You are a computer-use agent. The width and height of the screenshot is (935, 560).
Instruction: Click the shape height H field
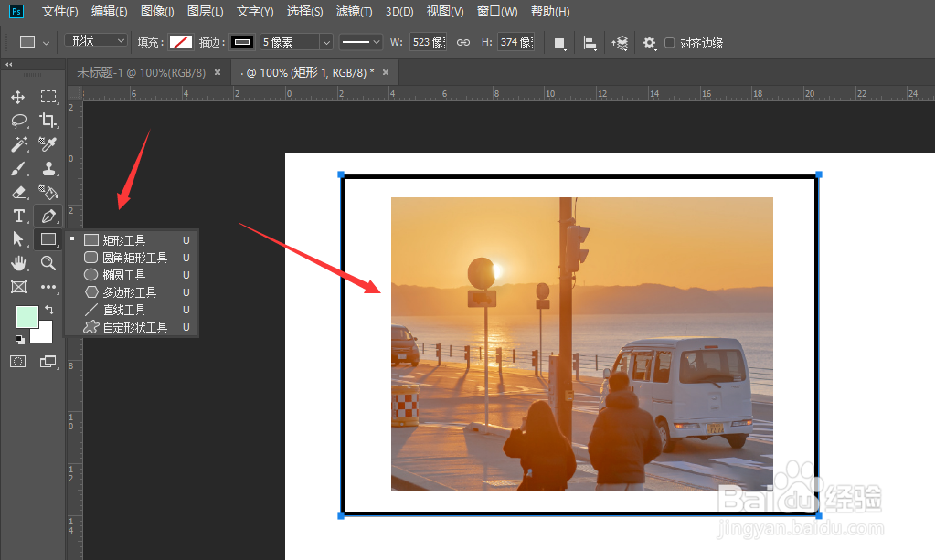click(x=515, y=42)
